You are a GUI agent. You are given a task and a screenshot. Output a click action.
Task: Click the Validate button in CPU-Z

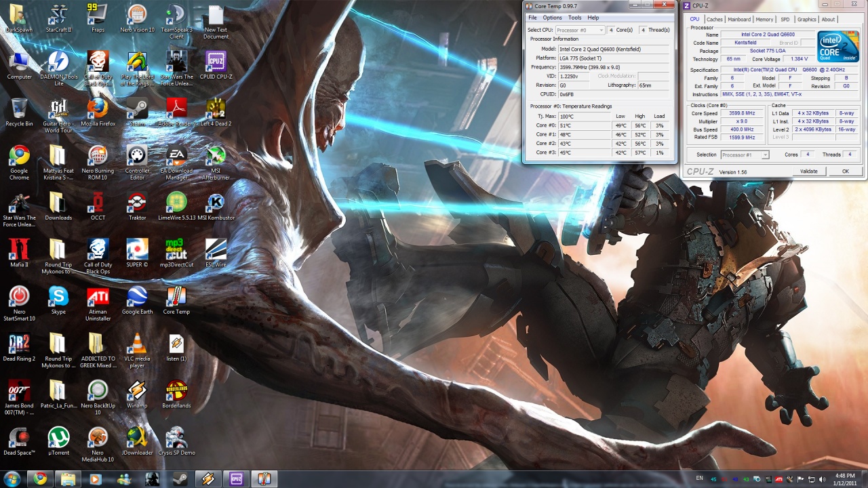[x=808, y=171]
